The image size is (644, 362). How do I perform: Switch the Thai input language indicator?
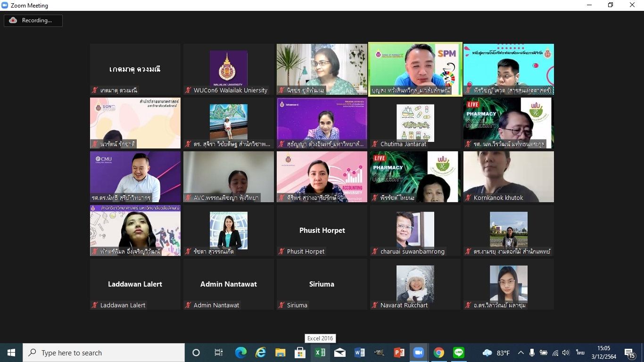[x=580, y=353]
